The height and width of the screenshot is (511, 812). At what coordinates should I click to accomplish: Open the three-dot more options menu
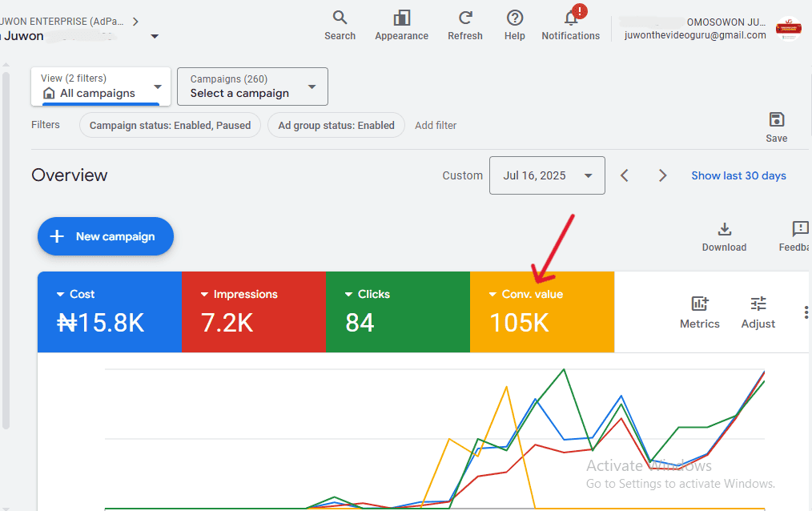(x=806, y=312)
